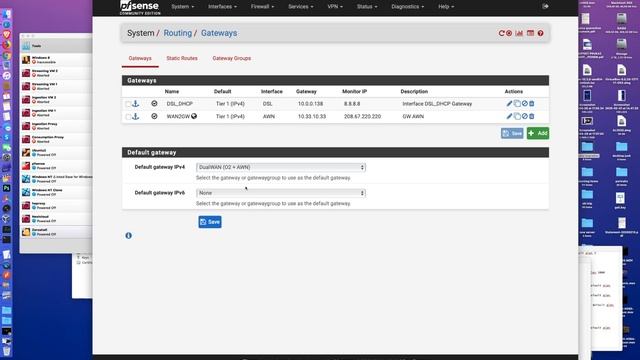Select Windows NT Clone VM in VirtualBox
The image size is (640, 360).
(x=56, y=192)
